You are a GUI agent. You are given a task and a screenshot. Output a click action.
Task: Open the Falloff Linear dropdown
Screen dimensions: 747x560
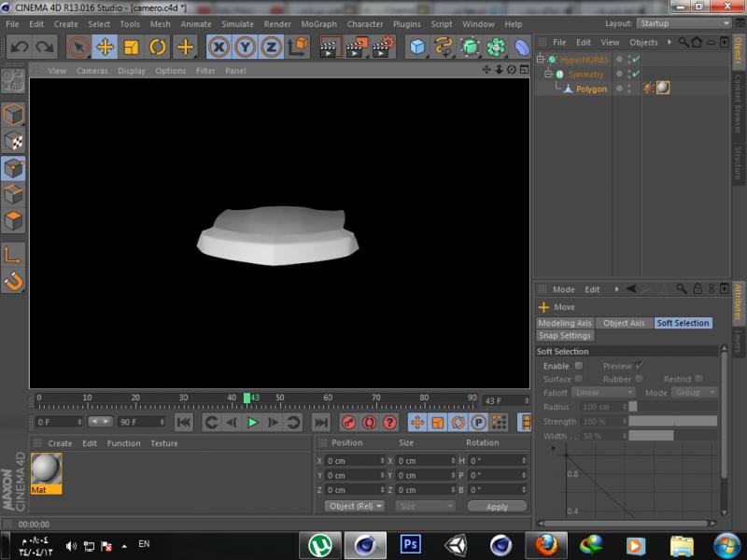tap(604, 393)
